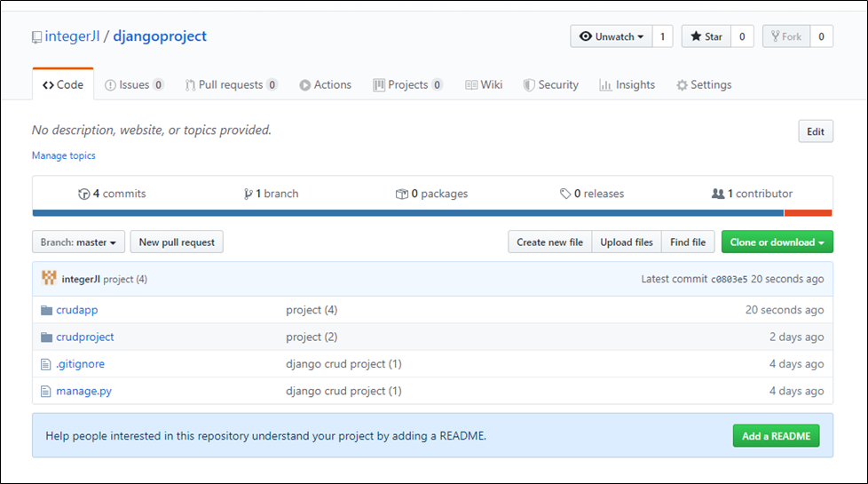
Task: Click the stargazers count next to Star
Action: click(x=742, y=36)
